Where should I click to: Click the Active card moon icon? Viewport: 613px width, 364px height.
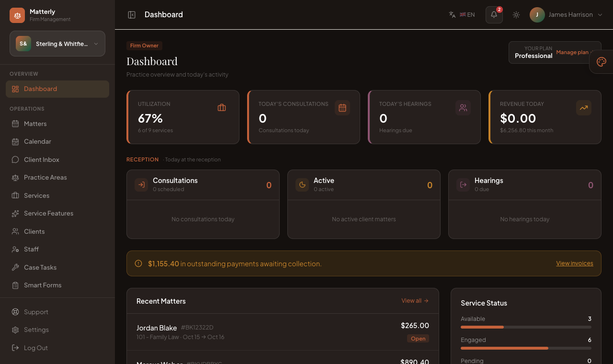[x=302, y=185]
